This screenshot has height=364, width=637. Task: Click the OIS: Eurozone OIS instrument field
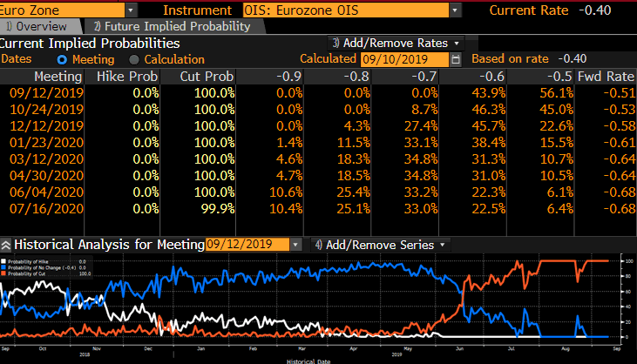[x=346, y=10]
